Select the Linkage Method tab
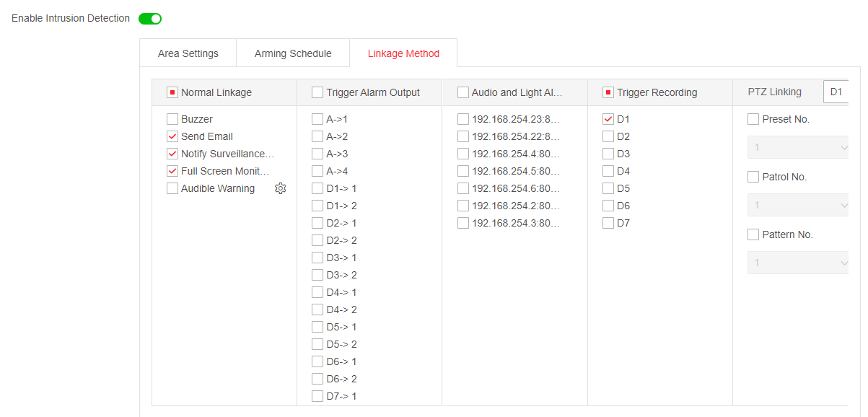The height and width of the screenshot is (417, 868). click(403, 53)
